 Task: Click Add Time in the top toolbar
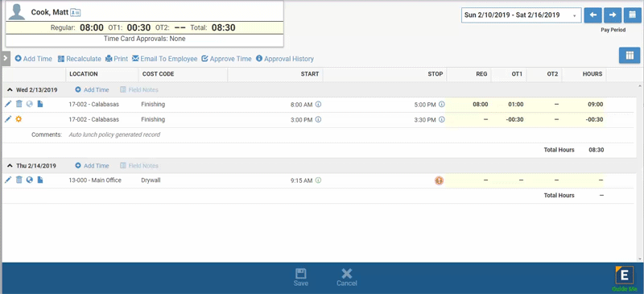(34, 59)
